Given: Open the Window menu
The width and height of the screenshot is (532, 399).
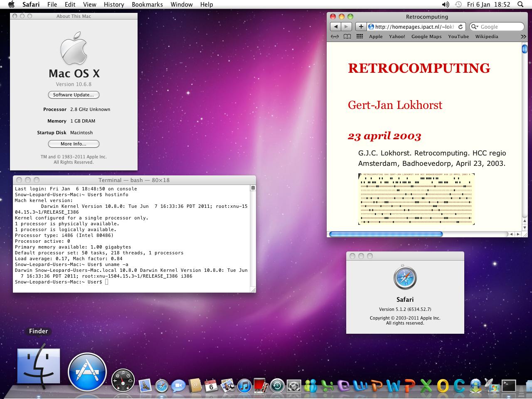Looking at the screenshot, I should coord(182,5).
